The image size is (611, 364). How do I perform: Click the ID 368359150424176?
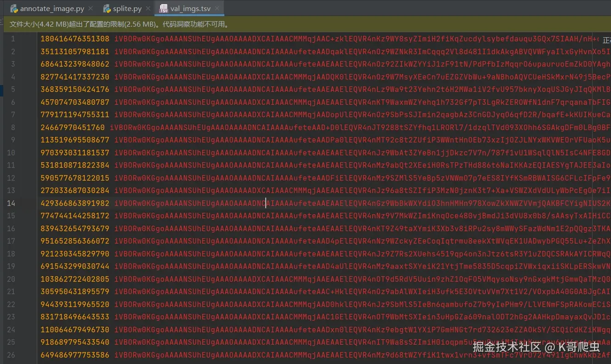pyautogui.click(x=75, y=90)
